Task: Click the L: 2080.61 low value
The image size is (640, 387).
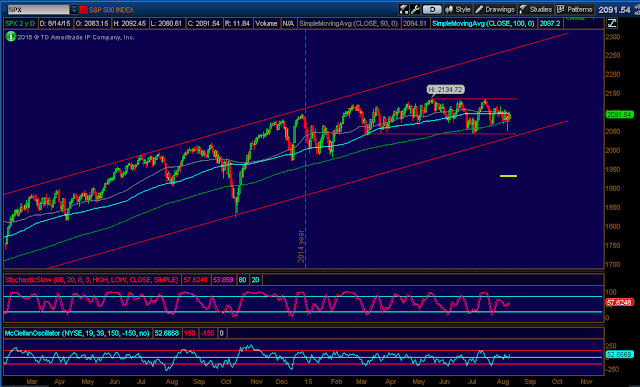Action: click(x=166, y=24)
